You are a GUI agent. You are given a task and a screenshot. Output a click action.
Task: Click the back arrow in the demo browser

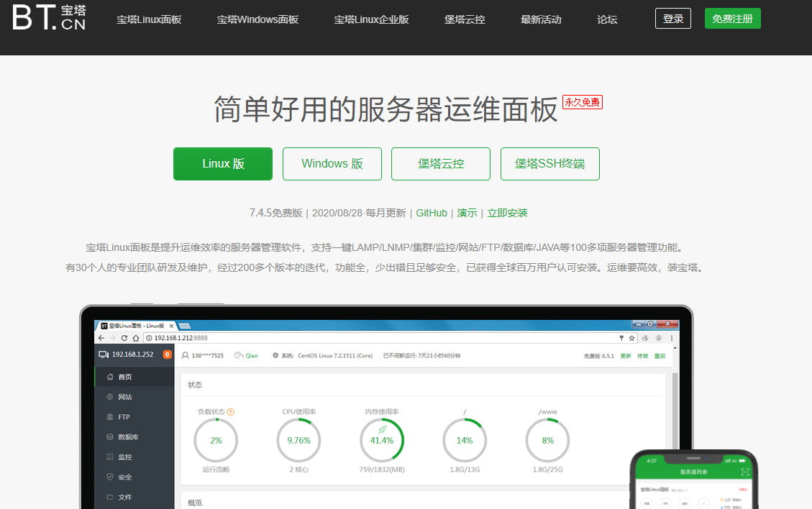point(101,338)
